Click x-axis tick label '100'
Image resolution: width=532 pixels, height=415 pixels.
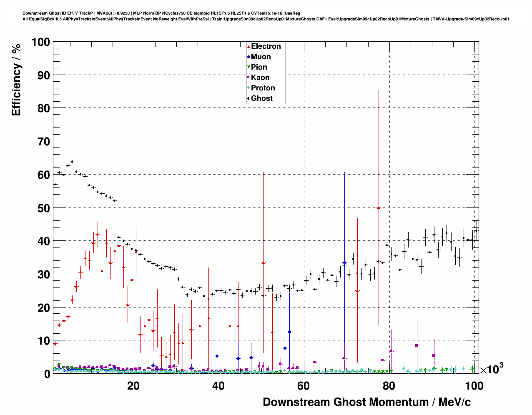tap(474, 386)
